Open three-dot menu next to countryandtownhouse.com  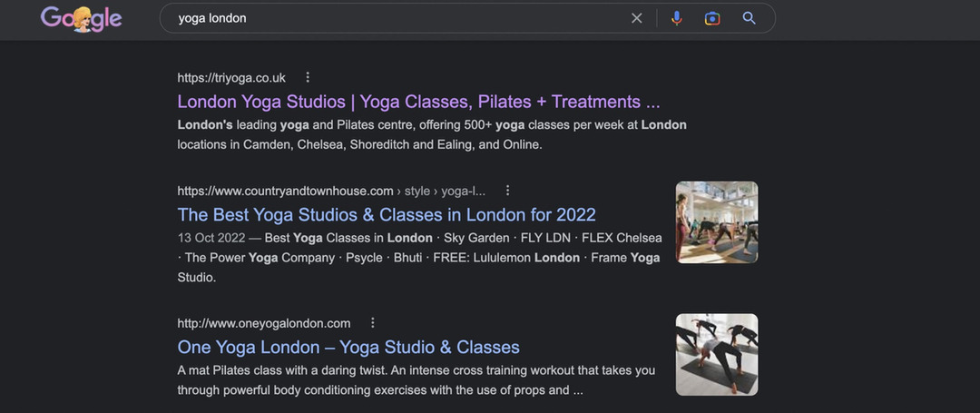[507, 191]
